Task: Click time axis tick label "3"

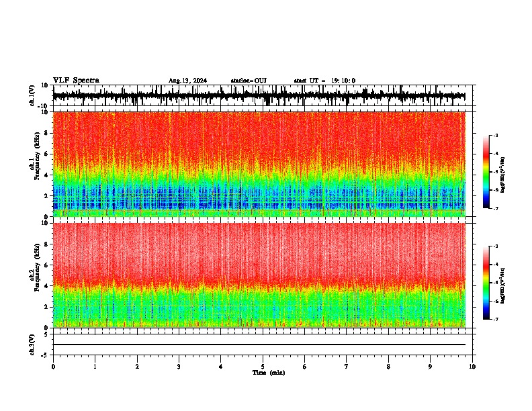Action: 179,367
